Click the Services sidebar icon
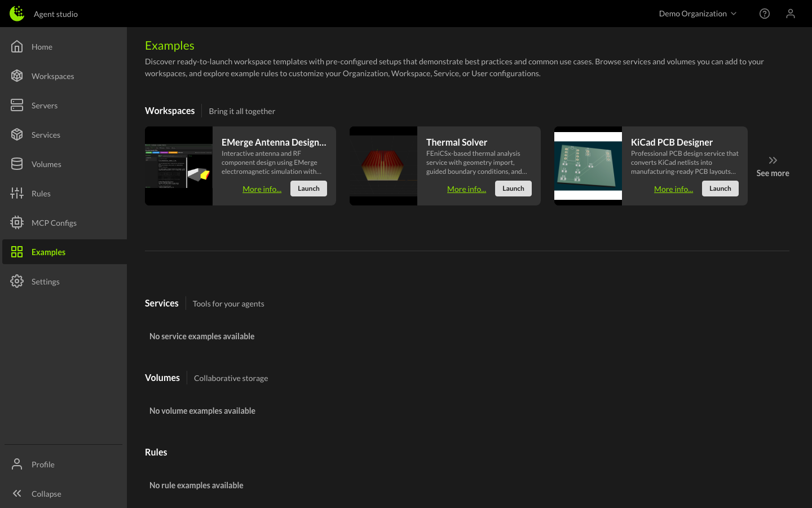This screenshot has height=508, width=812. click(17, 135)
